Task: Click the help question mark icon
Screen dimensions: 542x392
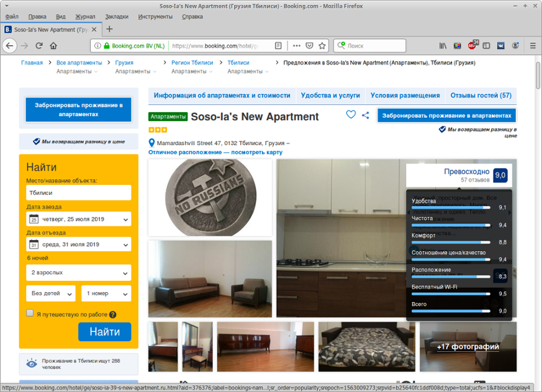Action: point(113,314)
